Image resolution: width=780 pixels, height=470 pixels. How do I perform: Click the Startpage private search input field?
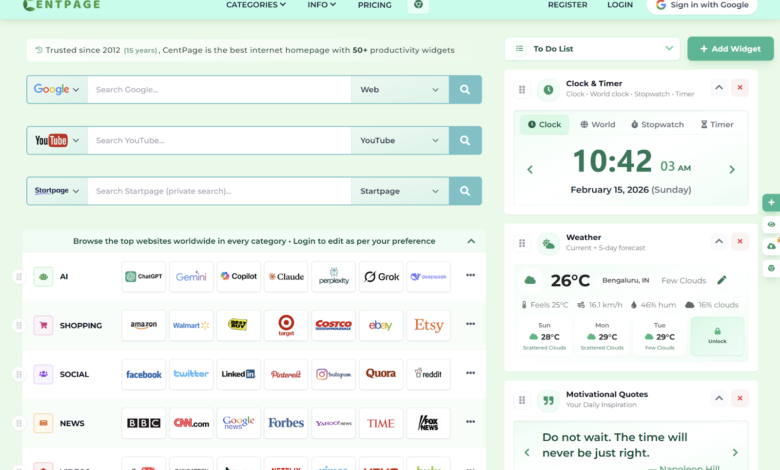218,191
